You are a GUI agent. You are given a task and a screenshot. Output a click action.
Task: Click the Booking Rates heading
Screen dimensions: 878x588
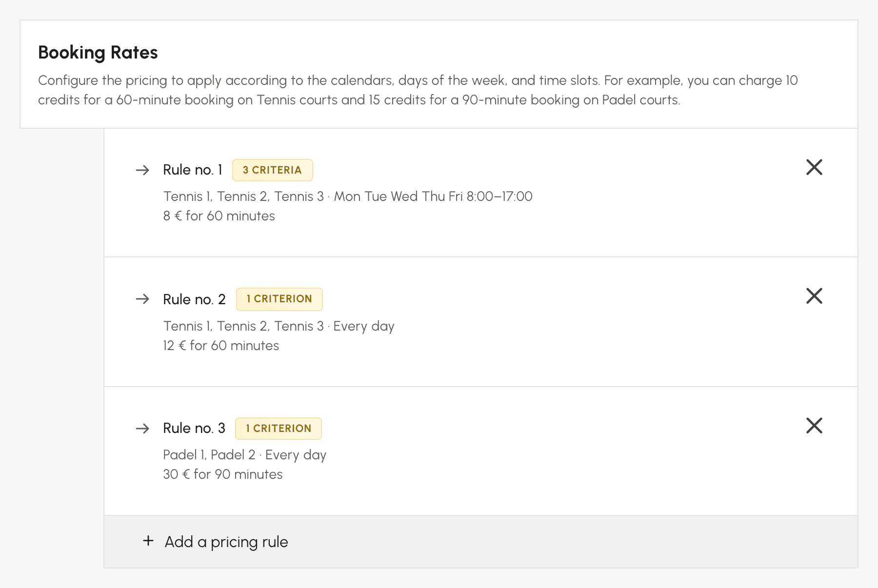(x=98, y=53)
